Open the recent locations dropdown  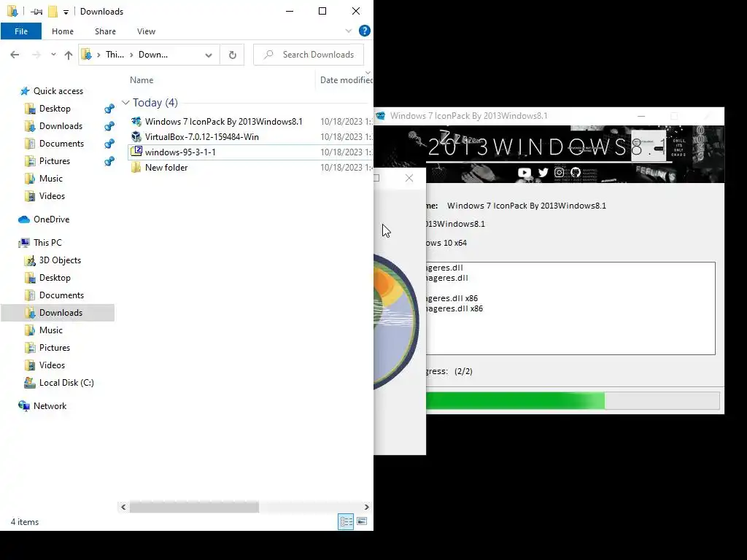[53, 55]
